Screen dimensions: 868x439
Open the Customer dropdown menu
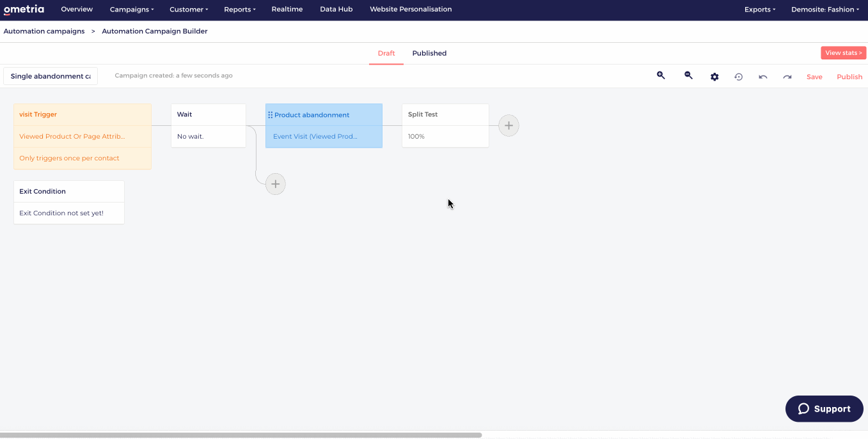click(x=189, y=10)
